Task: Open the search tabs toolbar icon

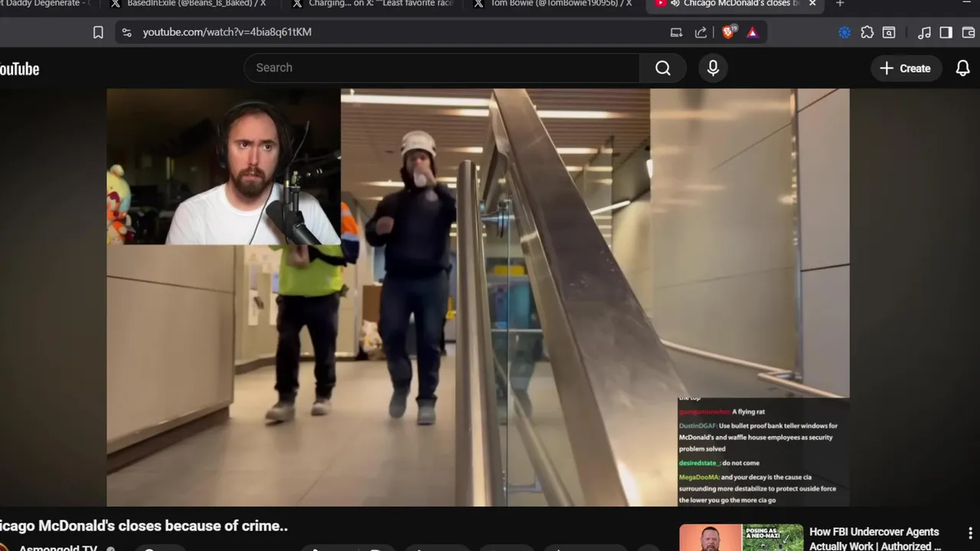Action: coord(889,32)
